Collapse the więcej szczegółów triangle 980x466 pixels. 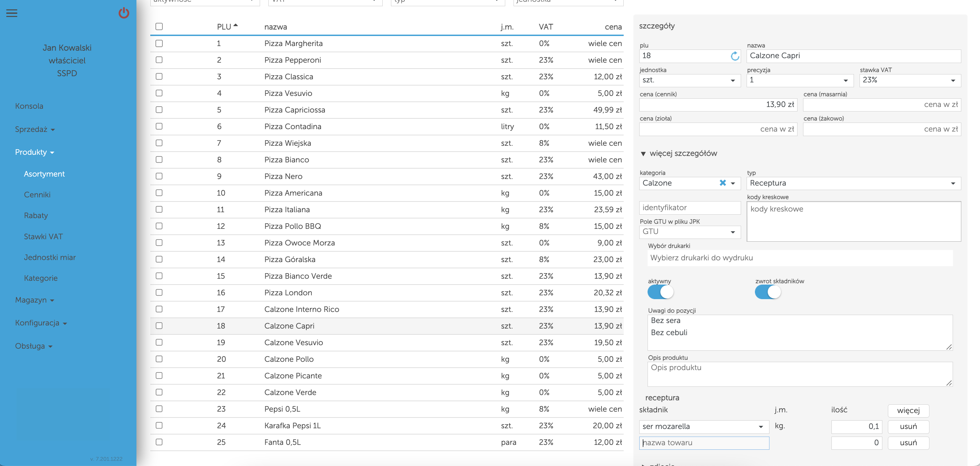point(643,154)
